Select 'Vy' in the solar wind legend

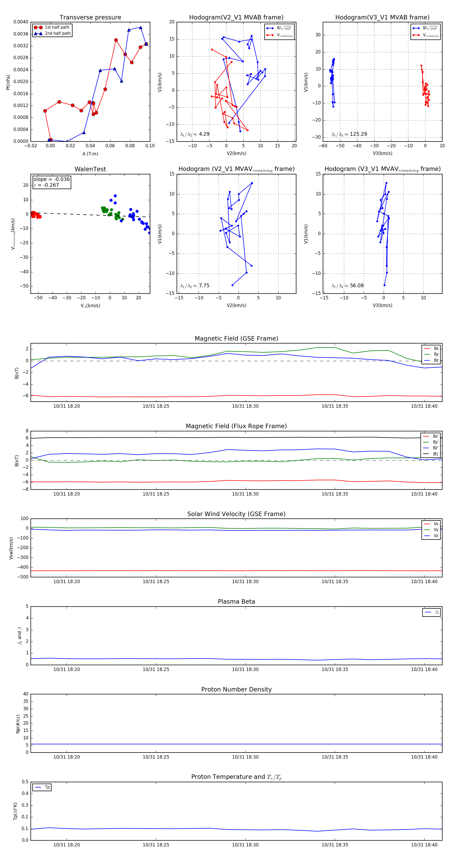pyautogui.click(x=431, y=530)
